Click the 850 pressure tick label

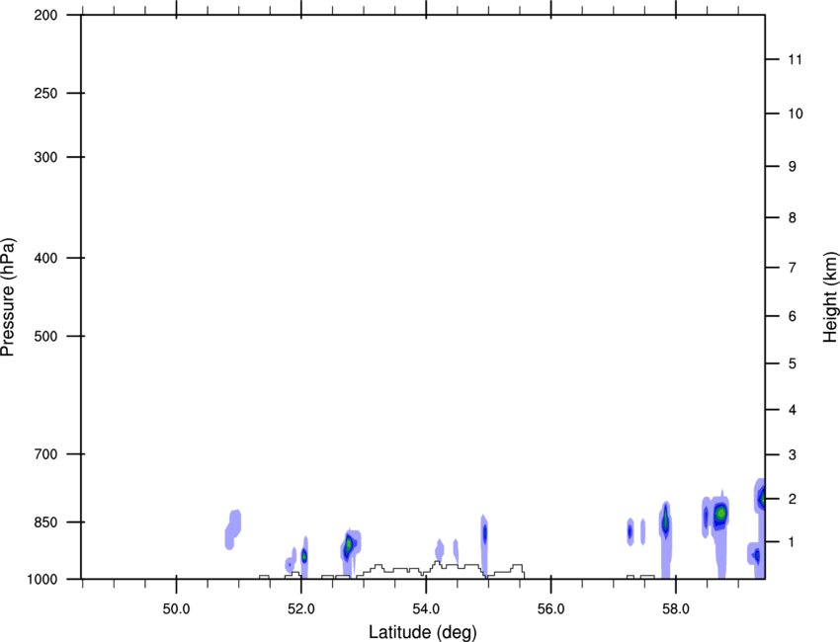[45, 522]
